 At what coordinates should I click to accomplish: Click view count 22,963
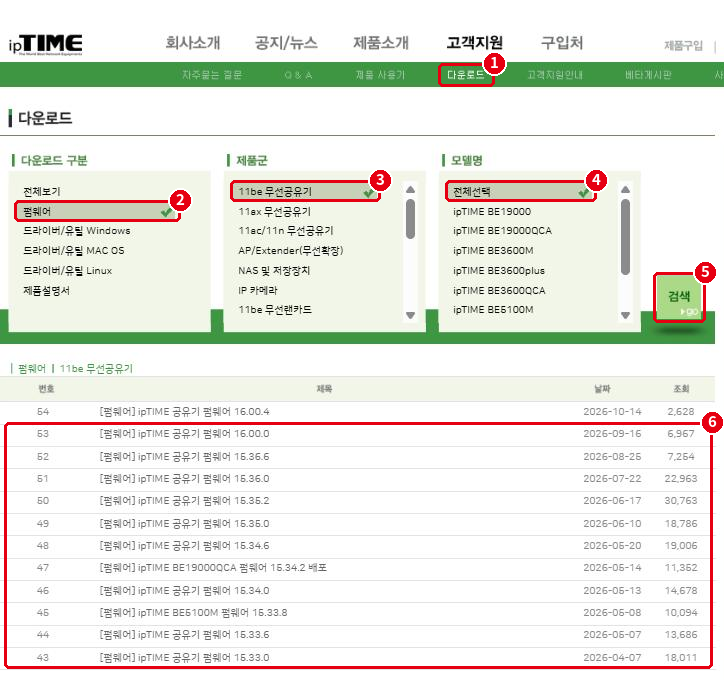click(x=681, y=479)
